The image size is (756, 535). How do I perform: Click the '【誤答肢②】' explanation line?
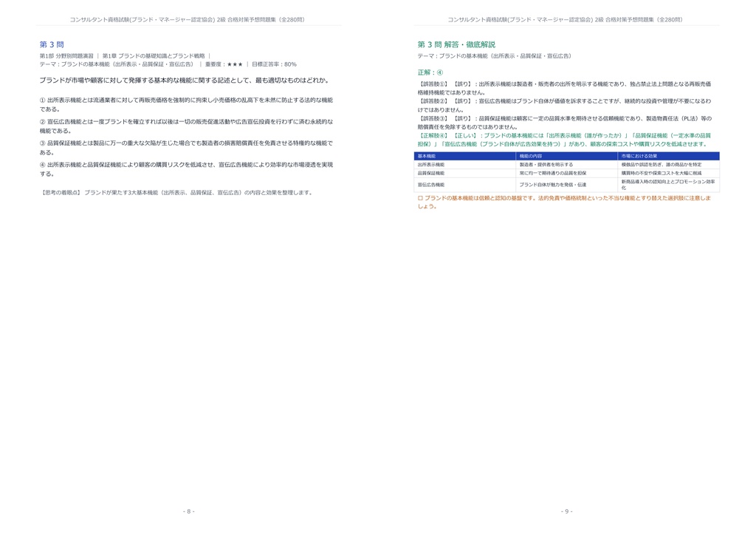(564, 106)
